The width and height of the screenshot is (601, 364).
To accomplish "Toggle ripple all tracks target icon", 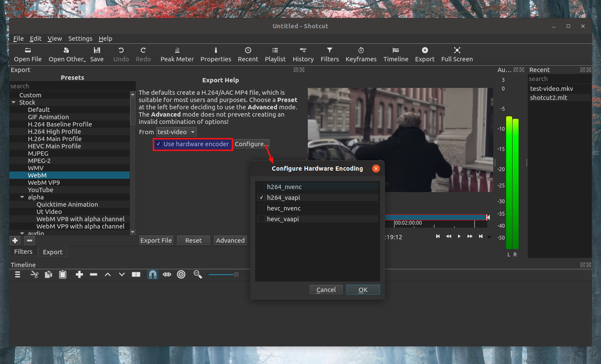I will [x=181, y=274].
